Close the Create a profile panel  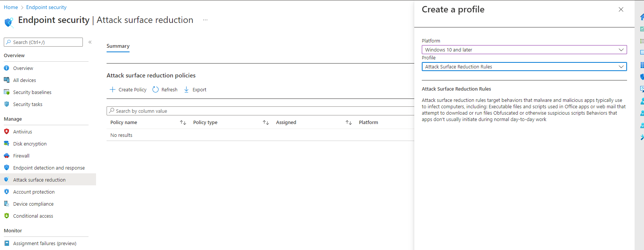point(621,9)
